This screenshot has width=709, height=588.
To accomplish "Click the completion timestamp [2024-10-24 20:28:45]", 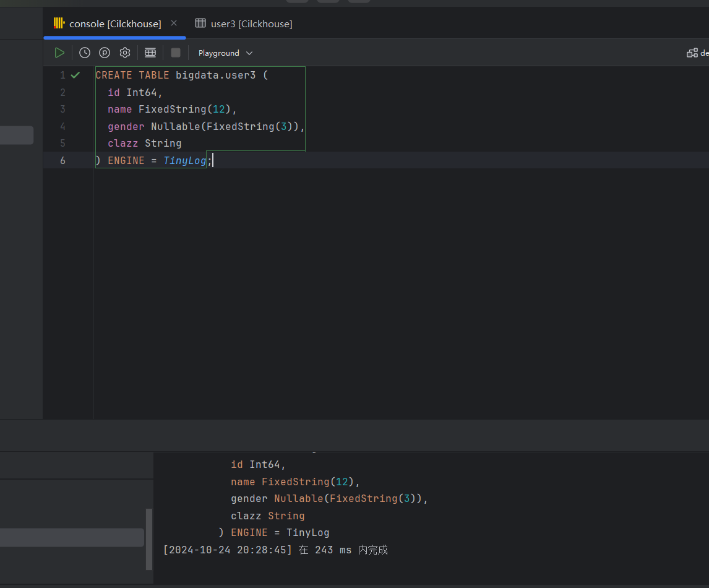I will [228, 550].
